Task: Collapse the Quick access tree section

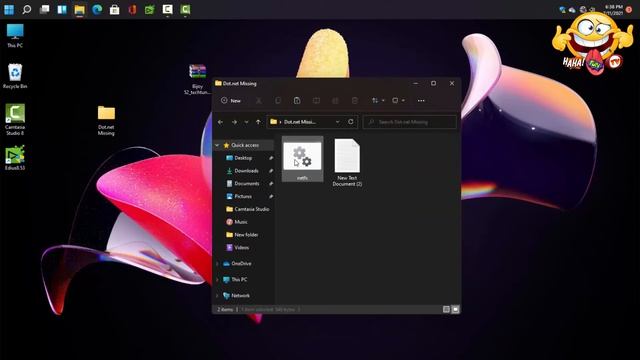Action: coord(217,145)
